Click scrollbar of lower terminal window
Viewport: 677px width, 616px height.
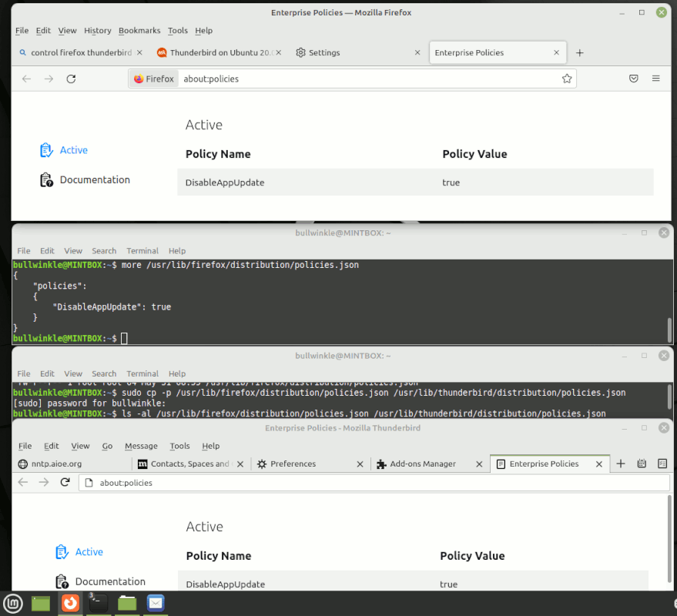point(670,397)
